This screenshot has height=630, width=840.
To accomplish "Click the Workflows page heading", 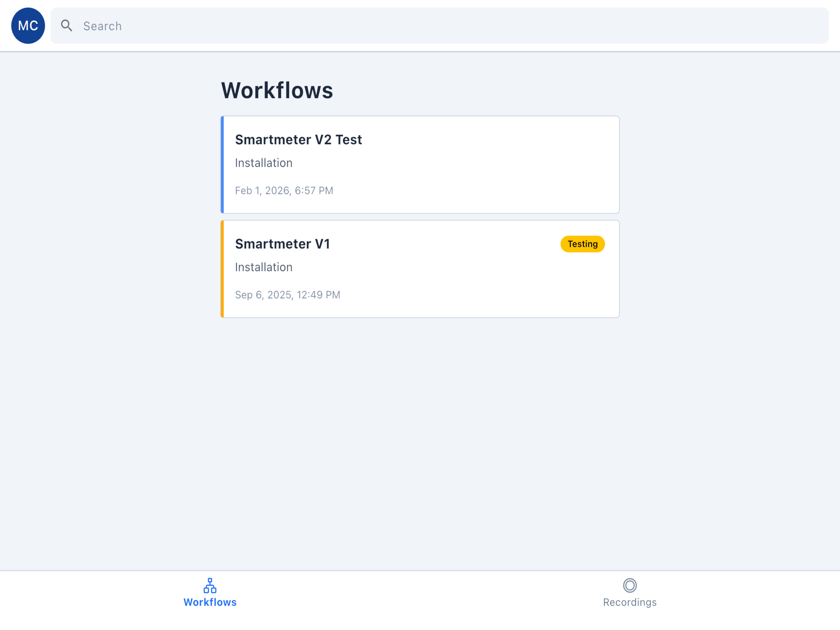I will click(x=277, y=90).
